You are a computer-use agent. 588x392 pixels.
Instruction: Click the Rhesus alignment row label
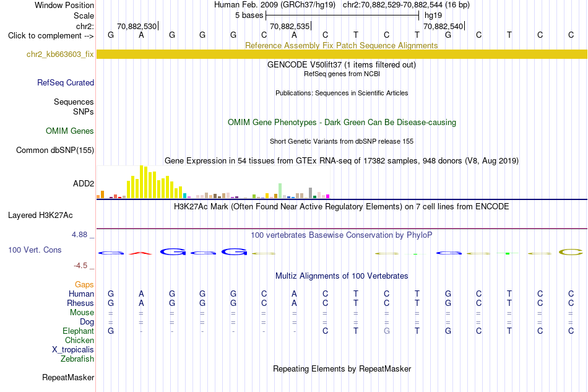[x=80, y=303]
